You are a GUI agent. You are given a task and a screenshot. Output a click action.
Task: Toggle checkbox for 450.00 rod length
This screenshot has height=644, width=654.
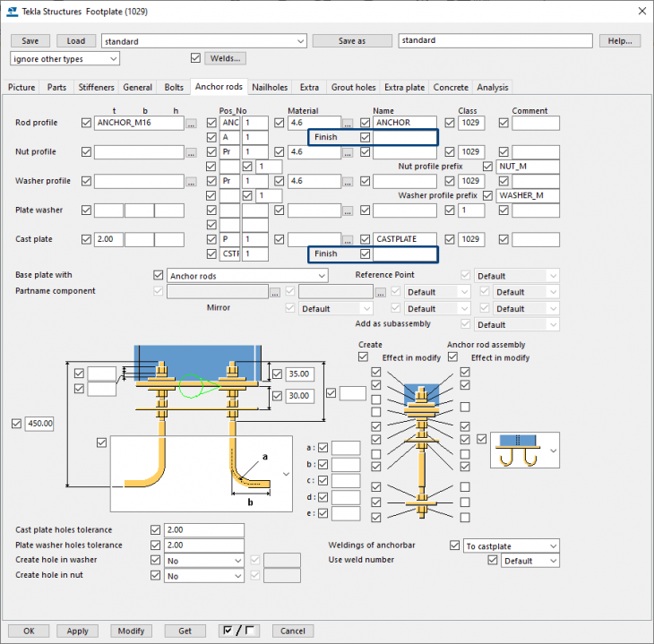(16, 424)
